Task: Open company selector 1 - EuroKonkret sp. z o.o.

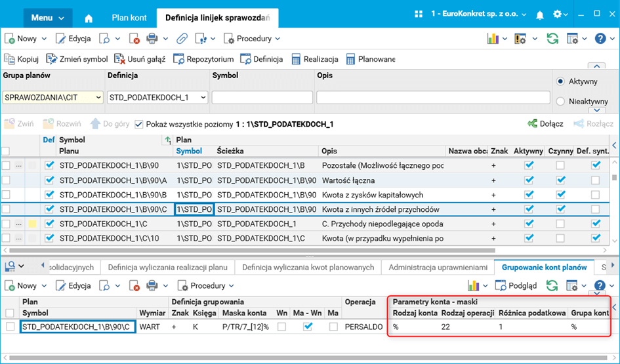Action: click(479, 14)
